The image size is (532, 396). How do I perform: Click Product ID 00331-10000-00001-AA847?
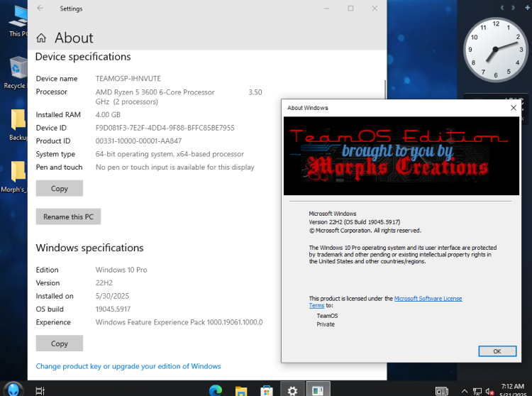coord(138,141)
